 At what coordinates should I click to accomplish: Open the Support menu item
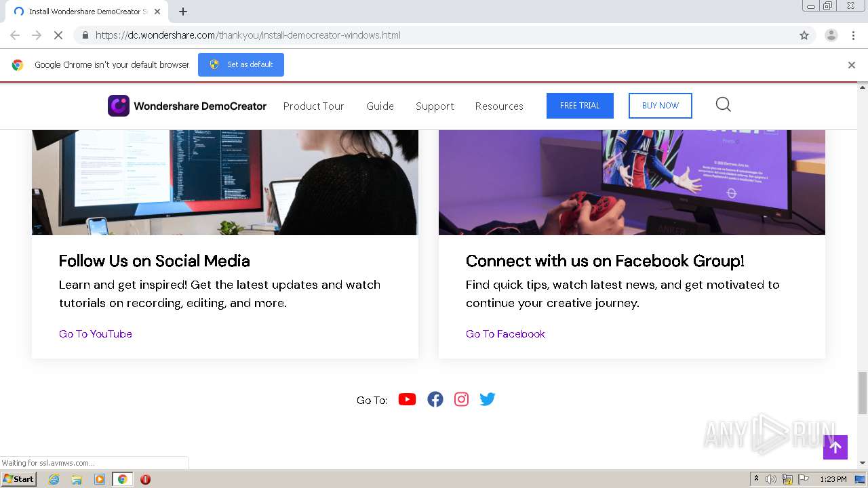[435, 106]
